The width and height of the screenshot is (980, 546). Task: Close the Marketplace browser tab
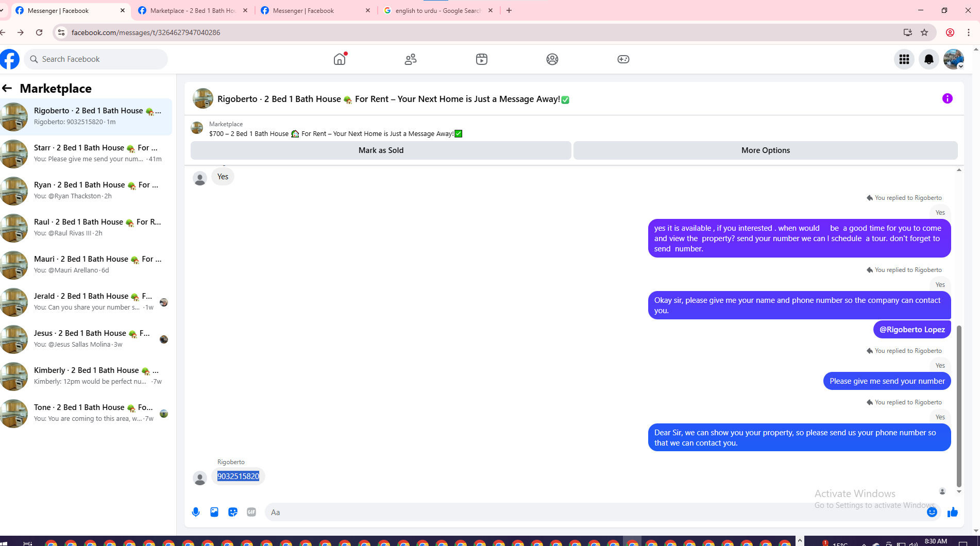click(245, 10)
